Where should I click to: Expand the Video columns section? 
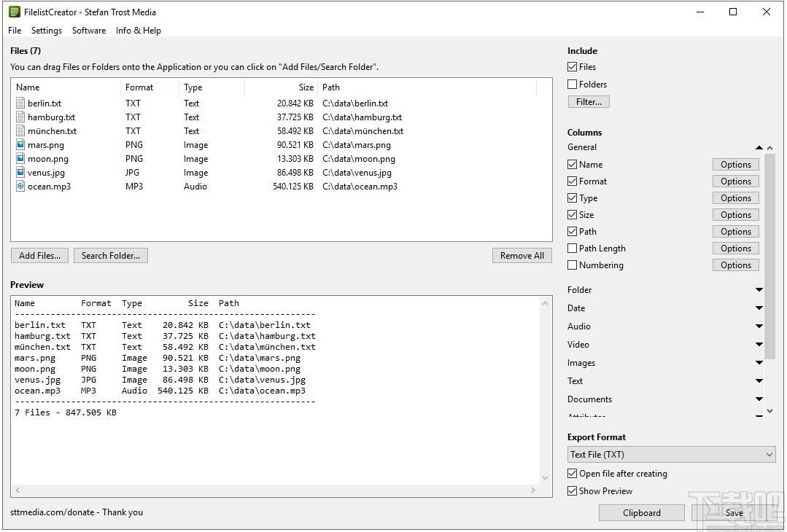(x=759, y=345)
